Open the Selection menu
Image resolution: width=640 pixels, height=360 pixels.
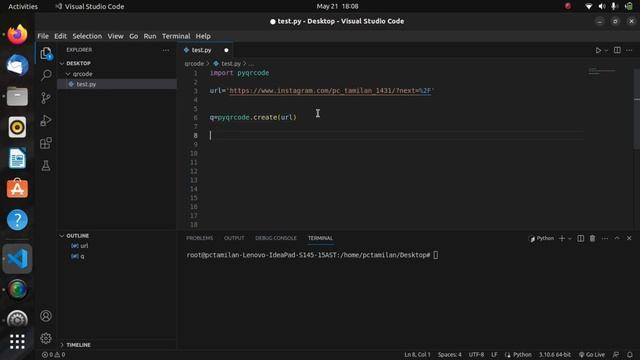click(87, 36)
